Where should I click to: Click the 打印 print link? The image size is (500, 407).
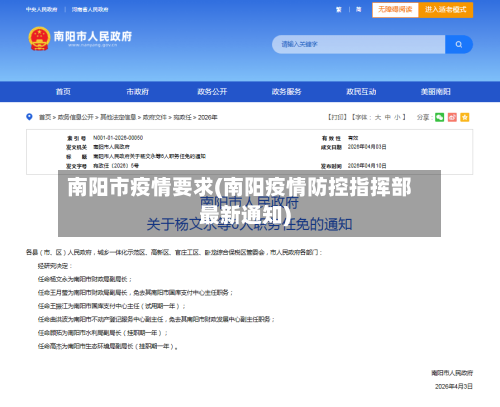tap(337, 117)
